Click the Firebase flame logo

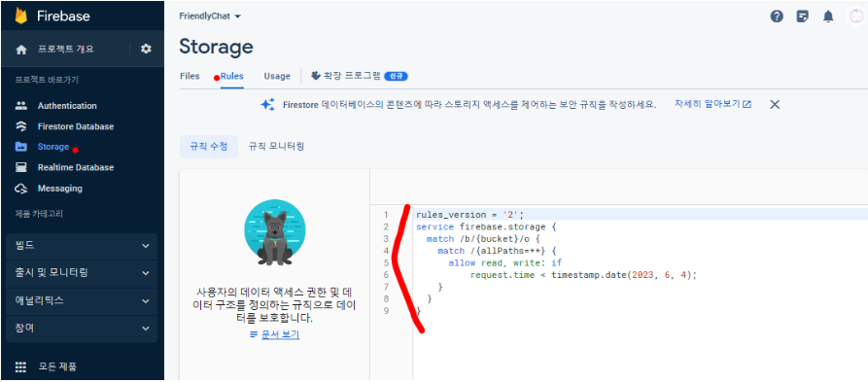pos(21,17)
